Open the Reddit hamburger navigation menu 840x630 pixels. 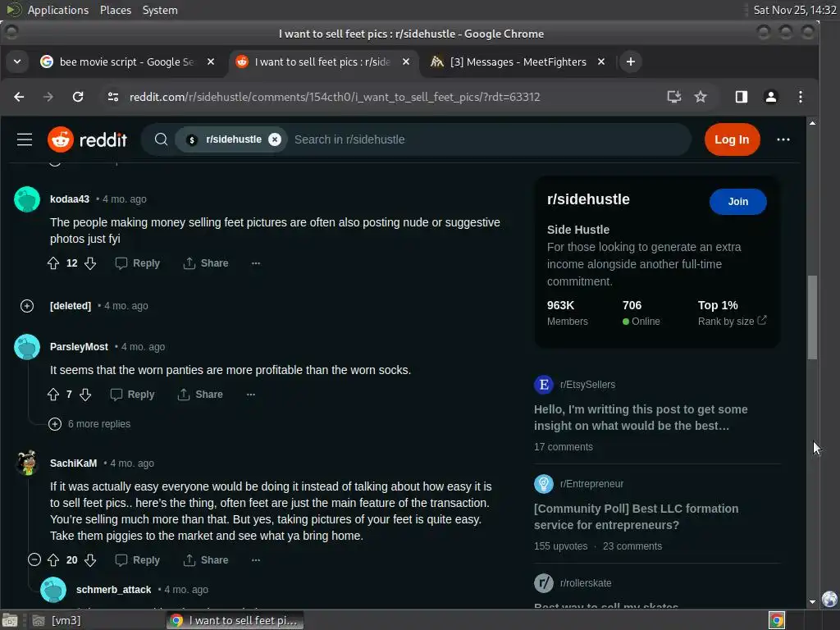coord(25,139)
